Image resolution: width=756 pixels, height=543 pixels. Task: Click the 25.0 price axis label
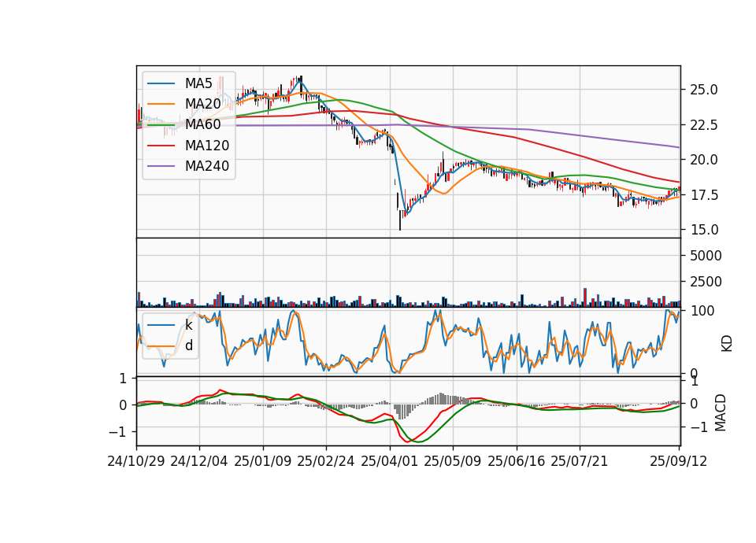tap(704, 90)
